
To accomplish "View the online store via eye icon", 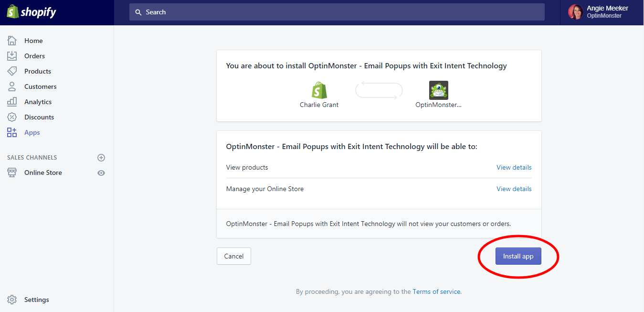I will 101,173.
